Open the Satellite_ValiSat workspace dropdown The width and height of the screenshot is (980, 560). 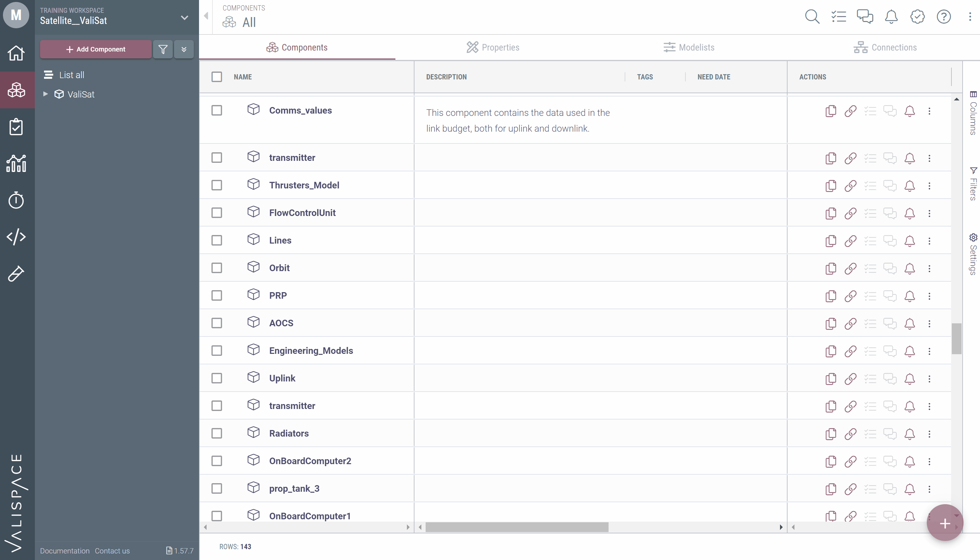pyautogui.click(x=184, y=18)
